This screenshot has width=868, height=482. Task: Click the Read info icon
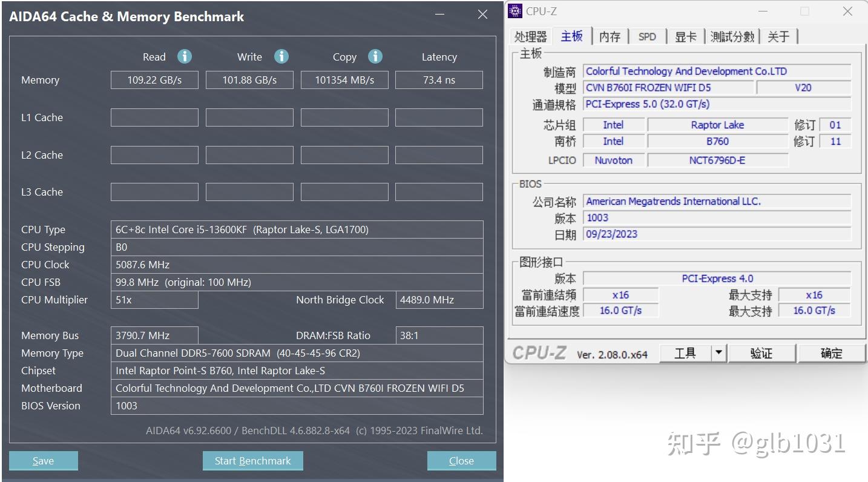(x=185, y=56)
